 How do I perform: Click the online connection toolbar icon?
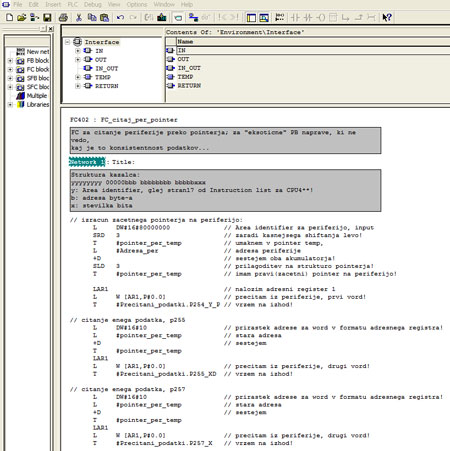point(193,17)
